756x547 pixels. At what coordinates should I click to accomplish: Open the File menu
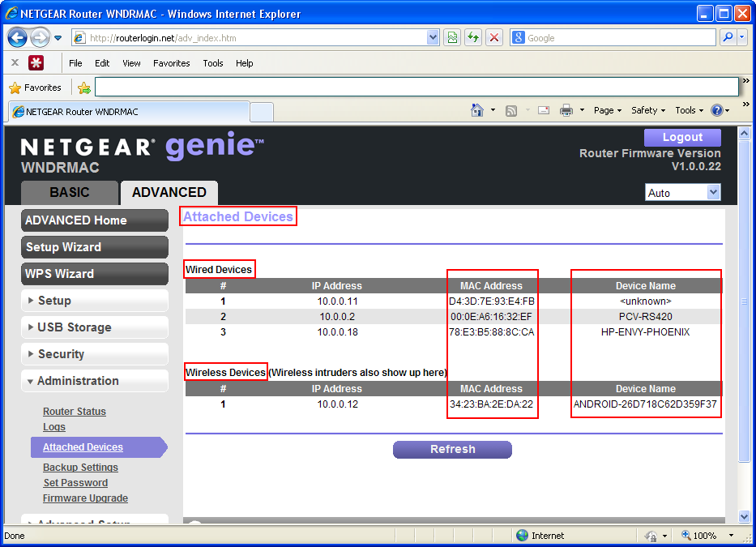click(x=75, y=63)
